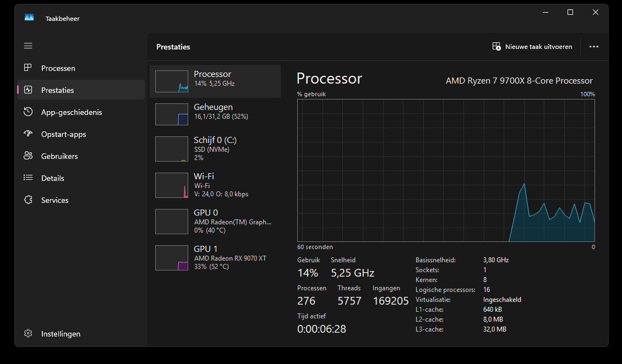Screen dimensions: 622x364
Task: Open Processen via its sidebar icon
Action: 28,68
